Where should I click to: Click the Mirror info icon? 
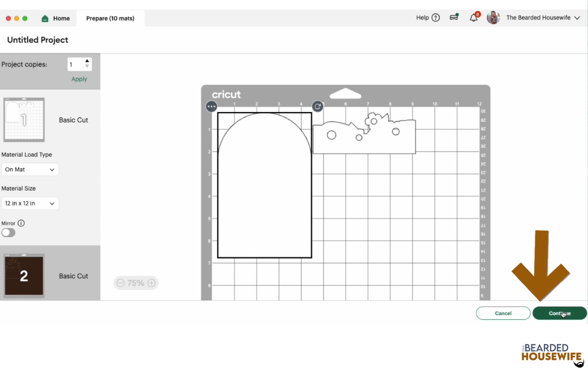pos(21,223)
